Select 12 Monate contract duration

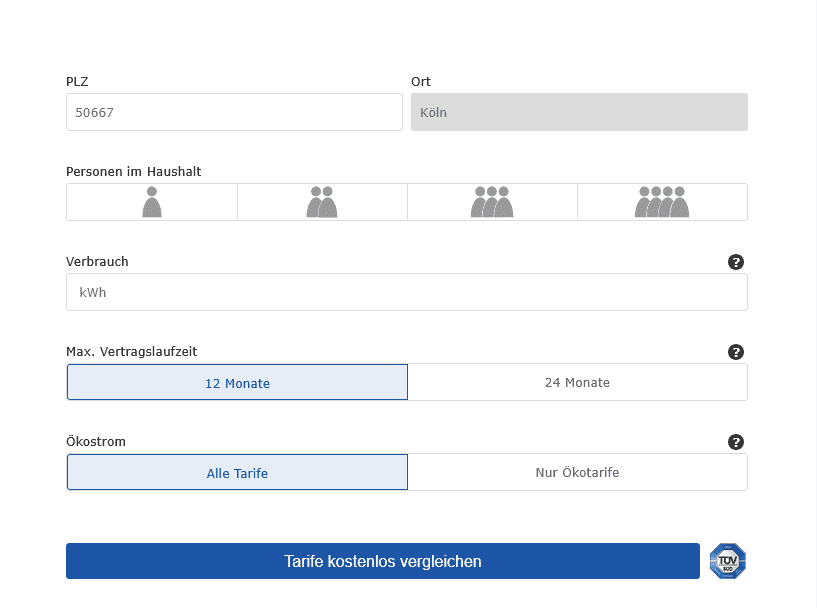237,383
